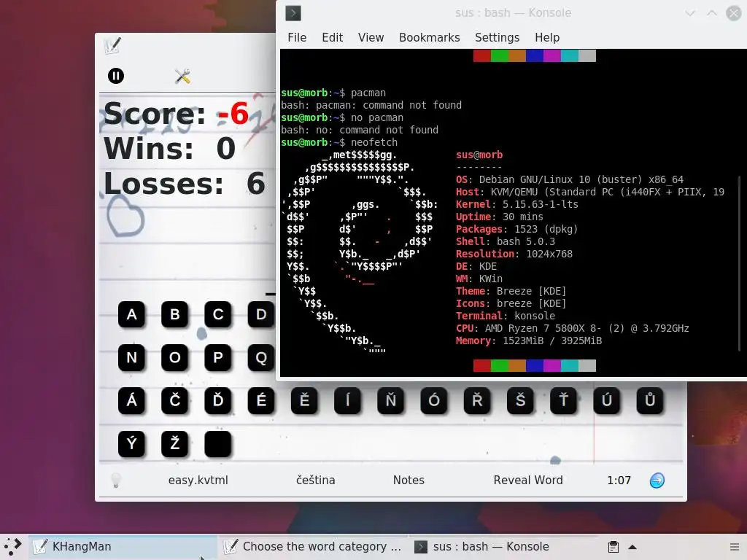The image size is (747, 560).
Task: Click the KHangMan pencil window icon
Action: pyautogui.click(x=112, y=45)
